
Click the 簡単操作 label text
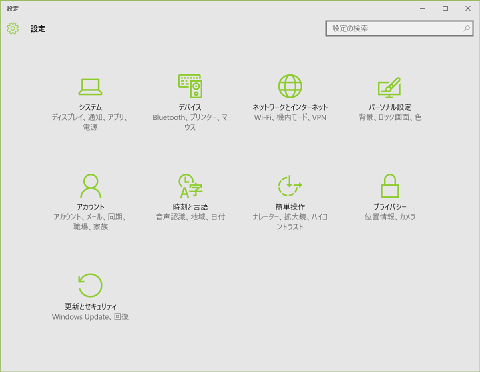click(290, 207)
